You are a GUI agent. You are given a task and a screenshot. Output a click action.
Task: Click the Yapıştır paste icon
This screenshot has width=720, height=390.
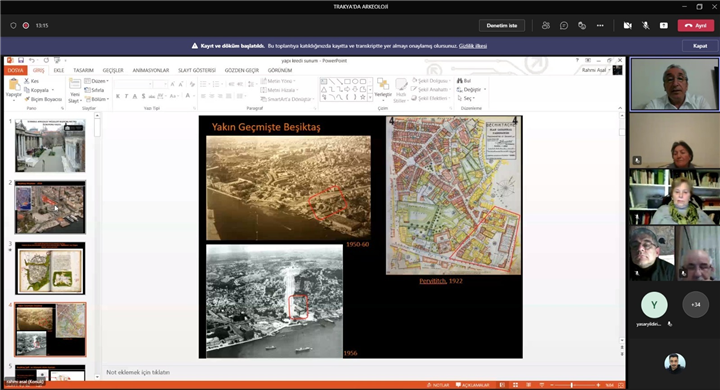click(14, 85)
